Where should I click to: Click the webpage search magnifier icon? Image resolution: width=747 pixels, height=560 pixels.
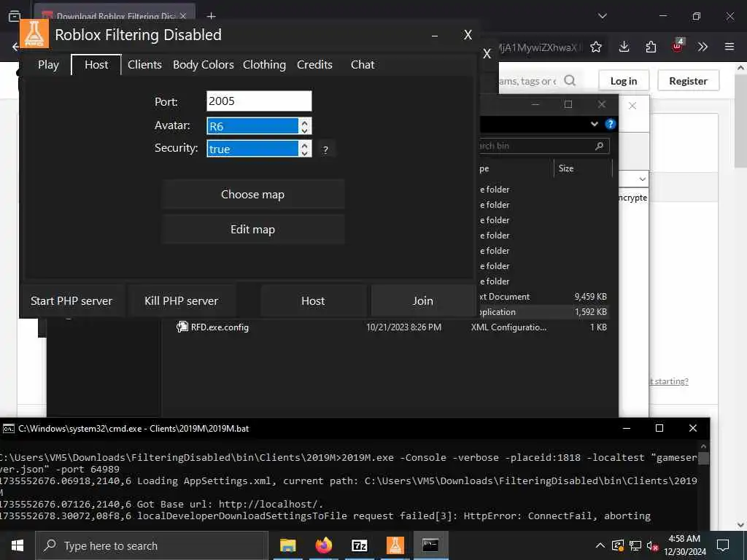[x=570, y=80]
